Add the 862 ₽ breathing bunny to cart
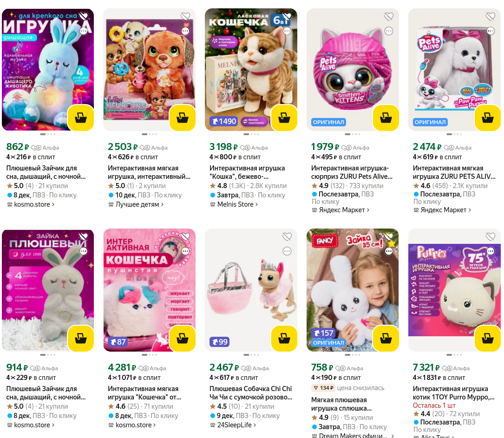 pos(81,118)
